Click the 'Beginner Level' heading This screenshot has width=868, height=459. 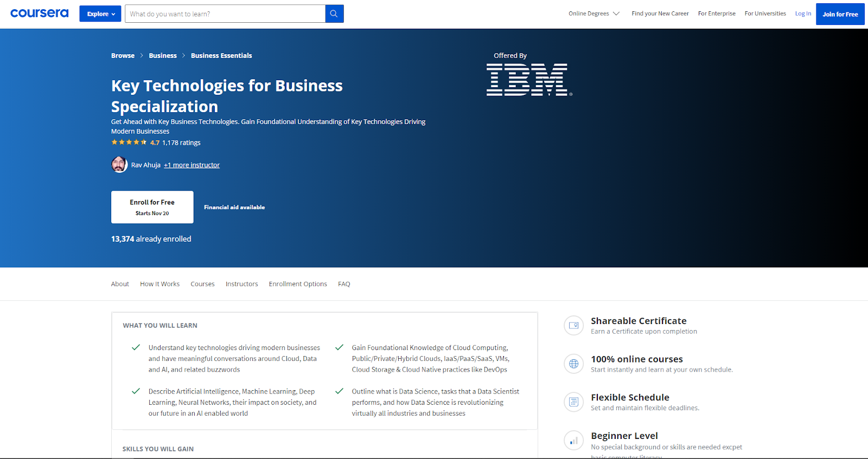pyautogui.click(x=624, y=436)
